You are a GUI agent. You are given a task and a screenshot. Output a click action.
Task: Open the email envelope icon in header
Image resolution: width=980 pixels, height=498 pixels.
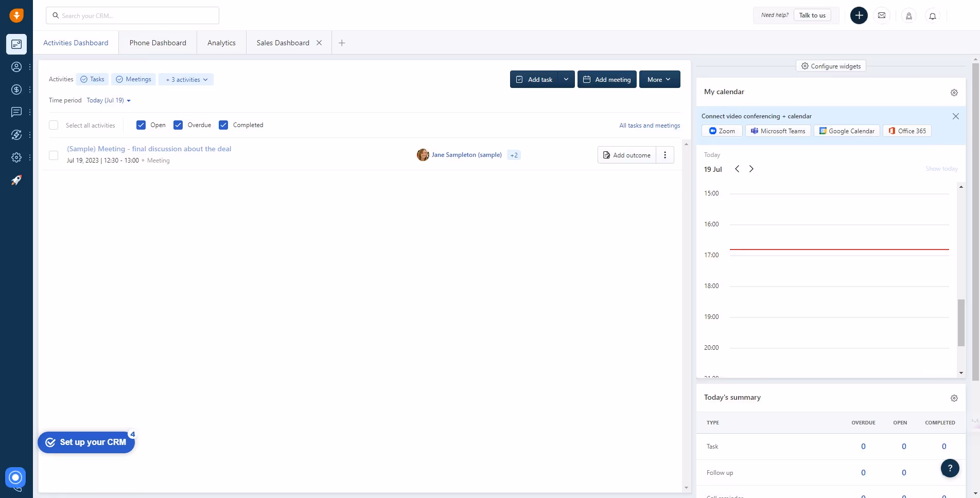[882, 15]
